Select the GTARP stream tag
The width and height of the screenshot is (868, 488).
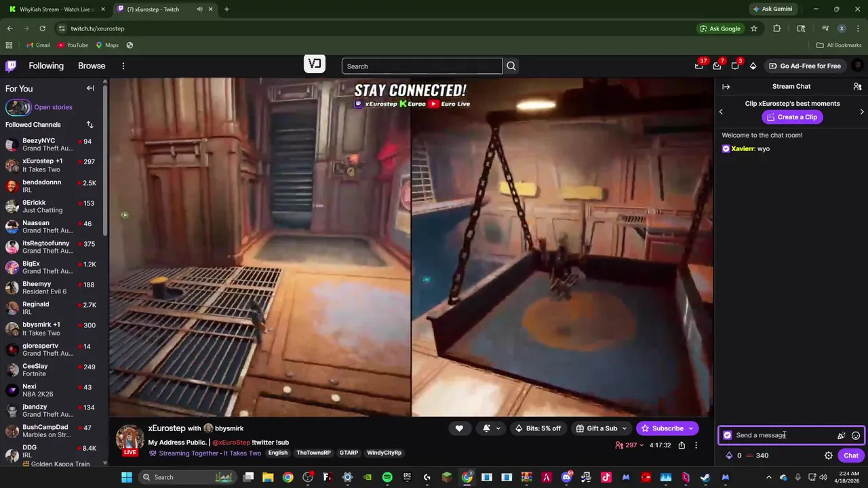tap(349, 453)
